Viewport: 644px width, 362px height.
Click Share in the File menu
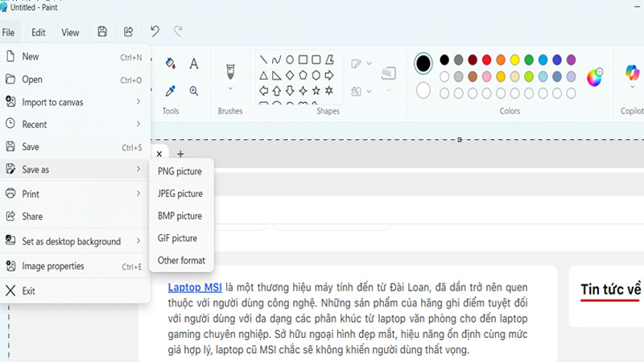tap(74, 216)
